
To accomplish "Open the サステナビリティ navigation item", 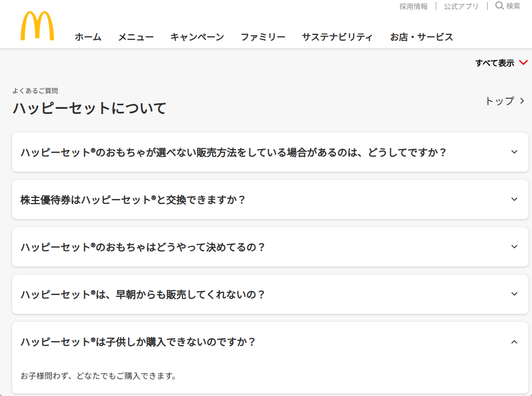I will click(x=337, y=37).
